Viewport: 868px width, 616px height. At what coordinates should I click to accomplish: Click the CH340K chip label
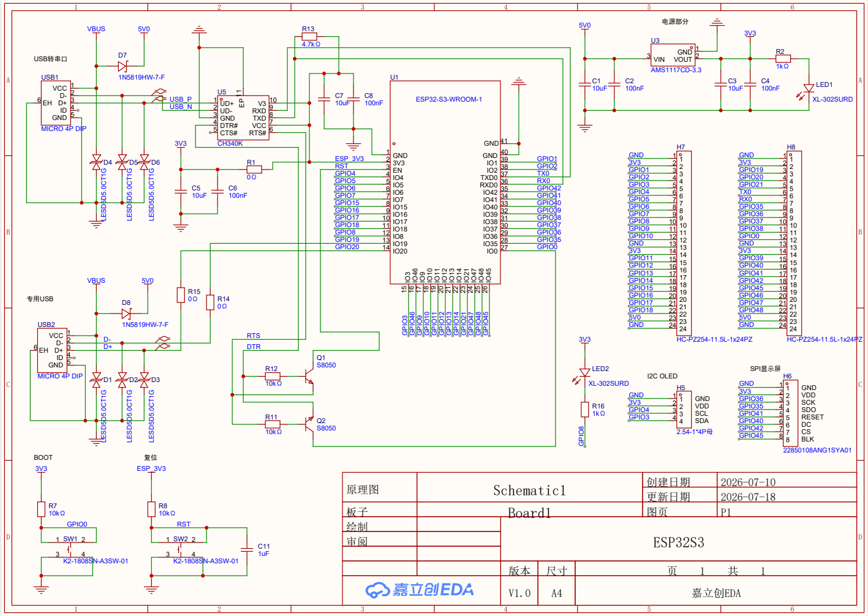point(230,143)
